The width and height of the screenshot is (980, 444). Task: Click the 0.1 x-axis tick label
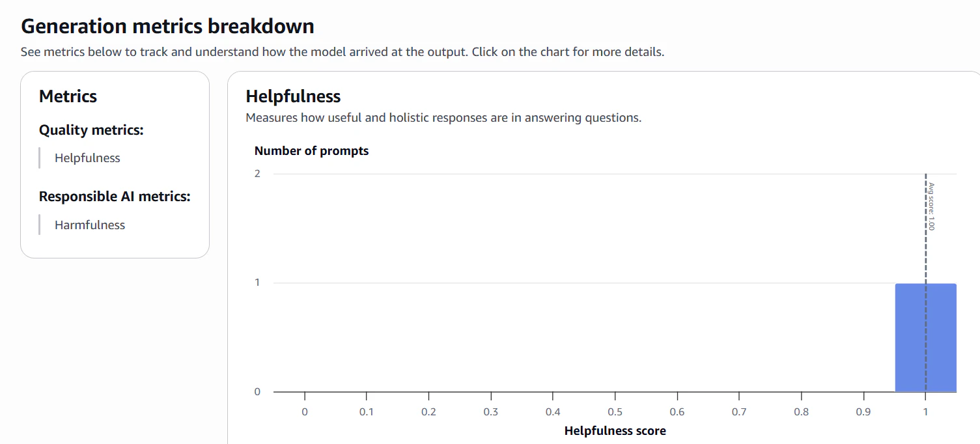point(367,412)
